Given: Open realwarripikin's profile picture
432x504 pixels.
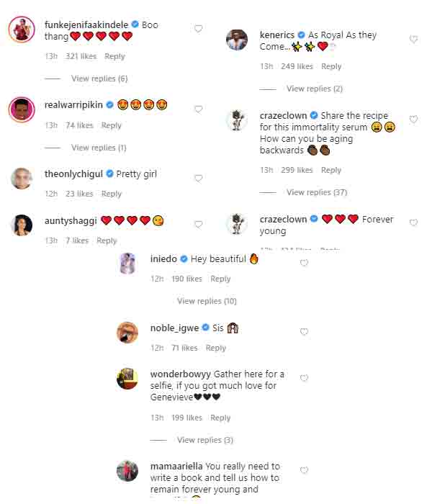Looking at the screenshot, I should tap(22, 109).
